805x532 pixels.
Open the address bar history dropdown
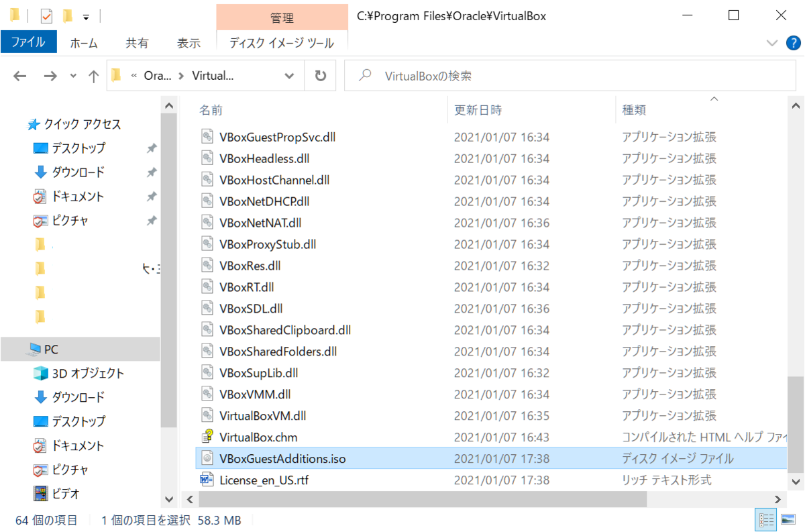pyautogui.click(x=290, y=76)
